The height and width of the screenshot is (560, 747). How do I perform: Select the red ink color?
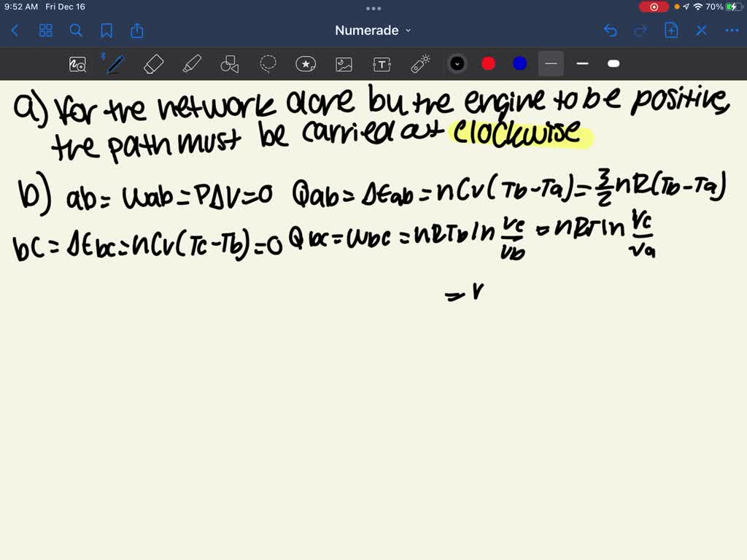[x=487, y=63]
